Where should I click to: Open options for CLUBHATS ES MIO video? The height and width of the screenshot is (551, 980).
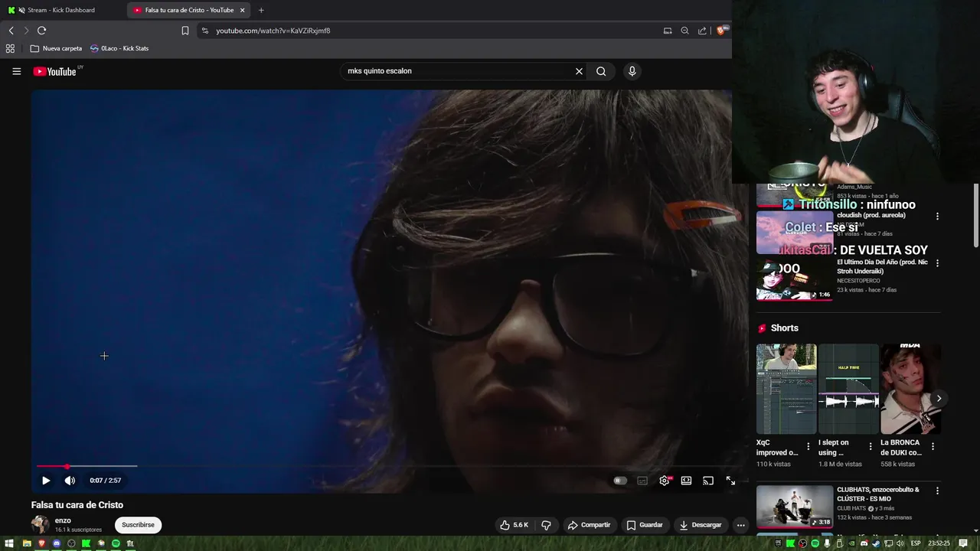click(937, 491)
